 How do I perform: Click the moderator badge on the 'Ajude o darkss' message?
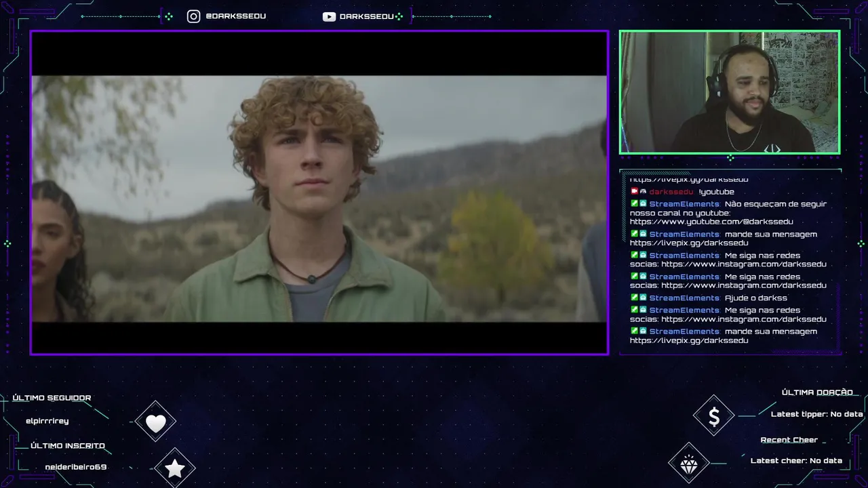(x=634, y=298)
